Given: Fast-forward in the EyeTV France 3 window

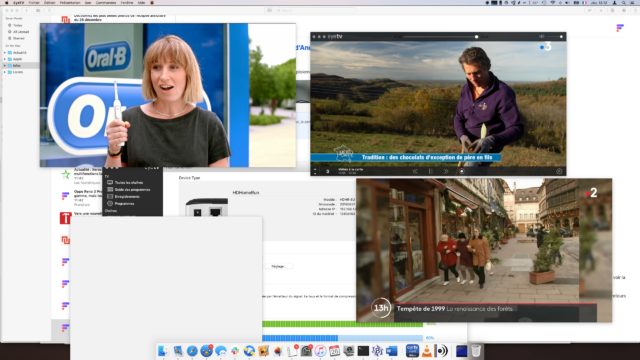Looking at the screenshot, I should [x=446, y=171].
